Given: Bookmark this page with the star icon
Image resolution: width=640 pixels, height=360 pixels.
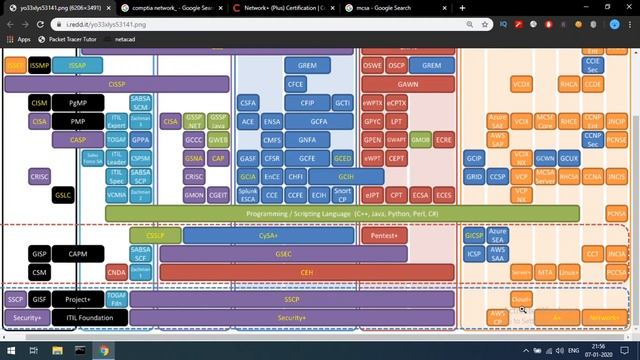Looking at the screenshot, I should coord(484,24).
